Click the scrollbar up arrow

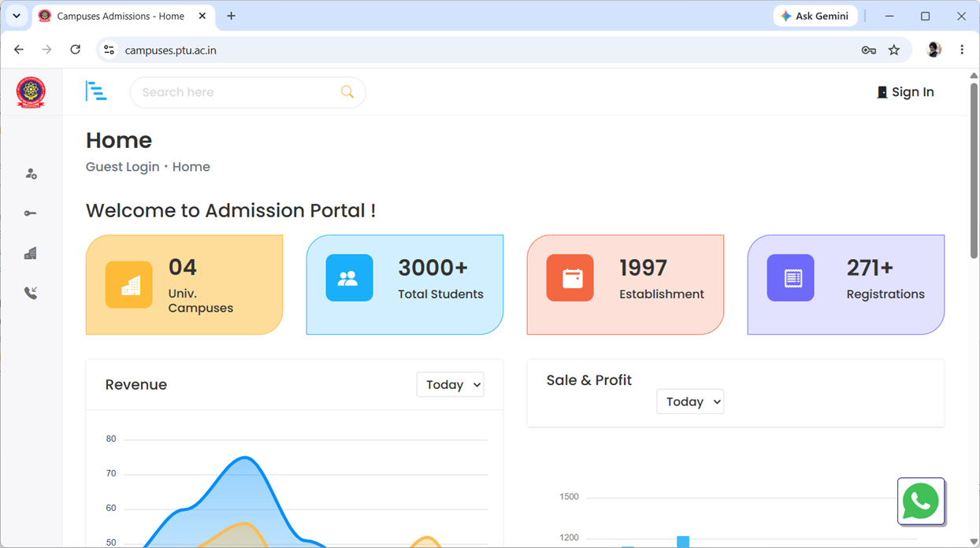coord(974,76)
